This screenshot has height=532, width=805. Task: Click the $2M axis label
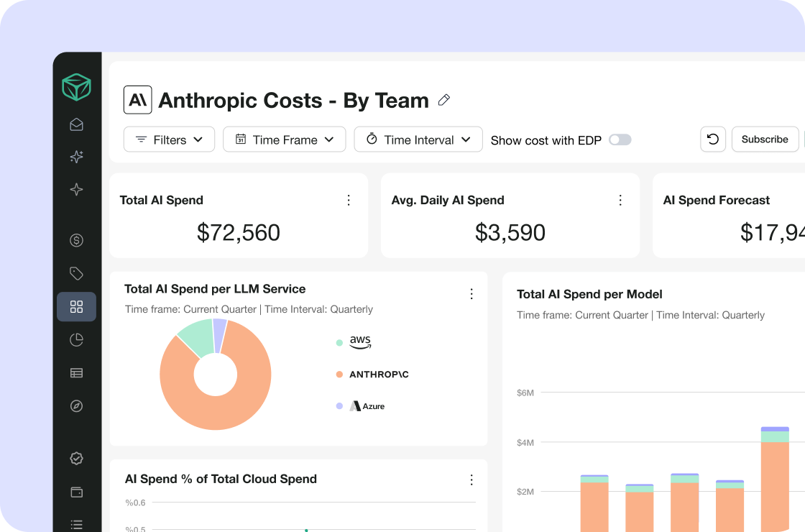[x=525, y=492]
